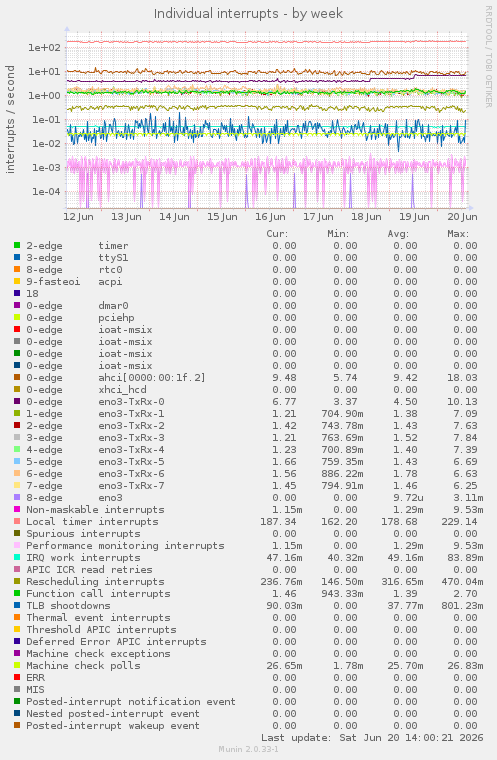Click the cyan IRQ work interrupts swatch
The height and width of the screenshot is (760, 497).
pyautogui.click(x=17, y=558)
